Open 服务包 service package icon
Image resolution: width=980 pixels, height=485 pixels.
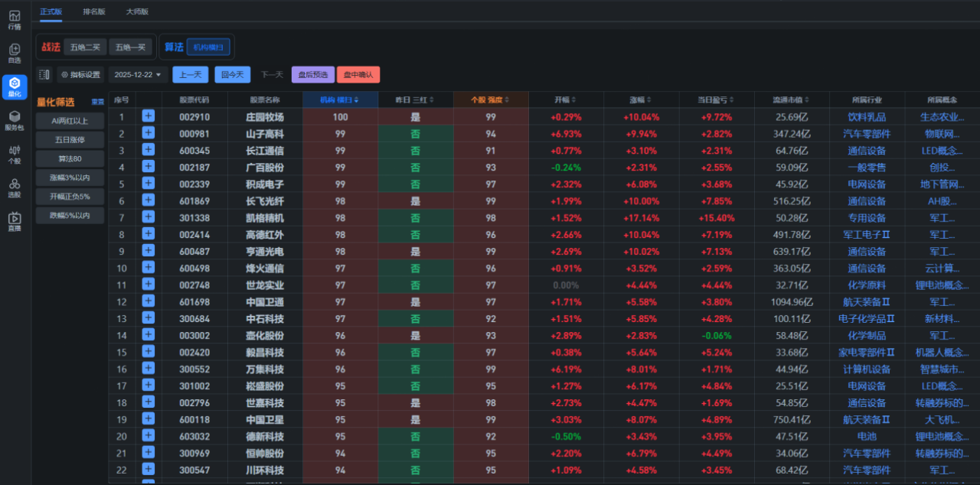15,120
